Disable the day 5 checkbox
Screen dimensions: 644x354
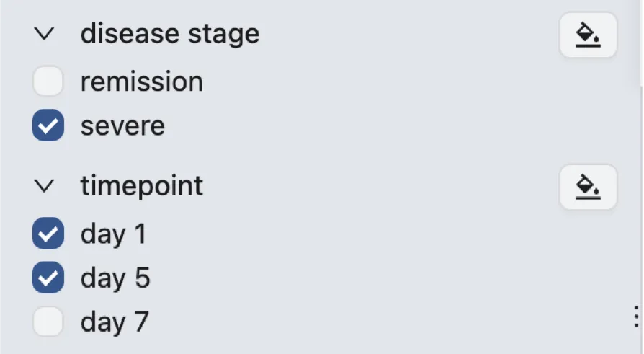(x=48, y=278)
